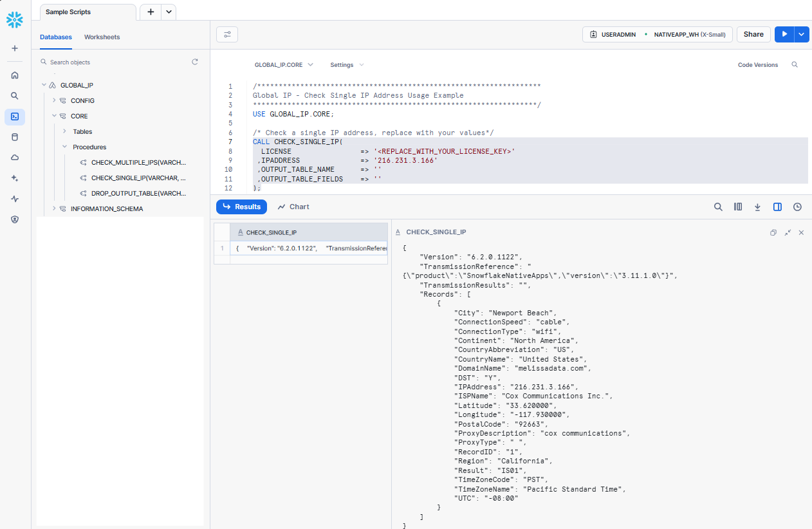Select DROP_OUTPUT_TABLE procedure
This screenshot has width=812, height=529.
coord(138,193)
